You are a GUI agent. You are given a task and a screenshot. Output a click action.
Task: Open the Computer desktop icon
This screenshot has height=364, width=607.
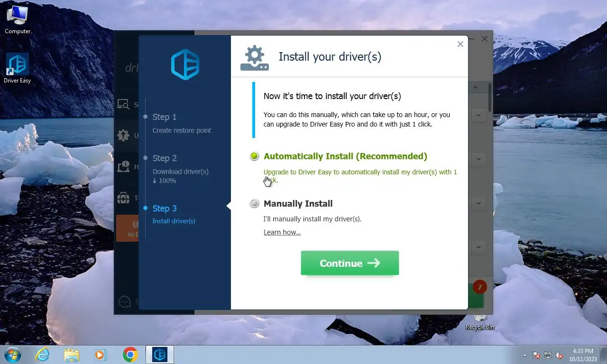[18, 20]
